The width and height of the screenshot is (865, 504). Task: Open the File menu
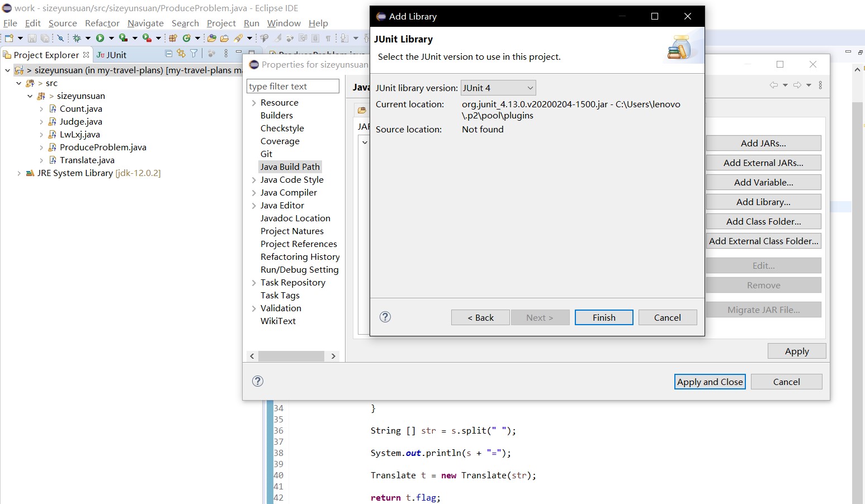tap(10, 23)
